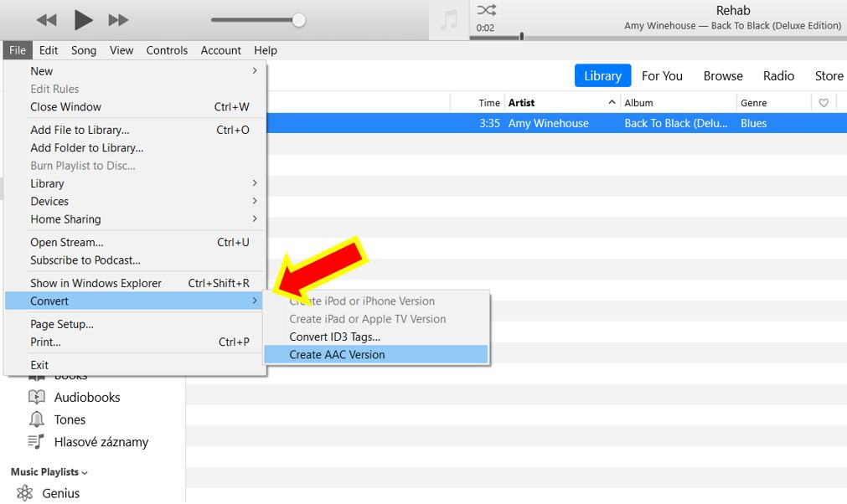Open Hlasové záznamy in the sidebar
This screenshot has width=847, height=504.
click(x=101, y=443)
